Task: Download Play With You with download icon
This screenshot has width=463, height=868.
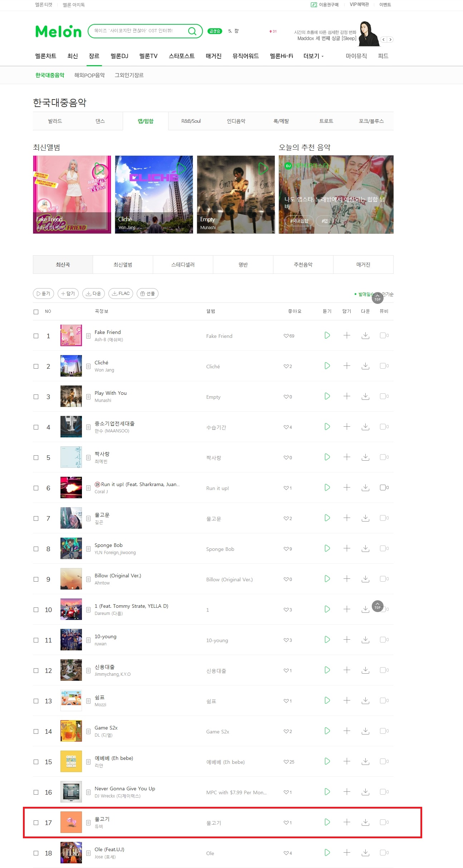Action: pyautogui.click(x=365, y=396)
